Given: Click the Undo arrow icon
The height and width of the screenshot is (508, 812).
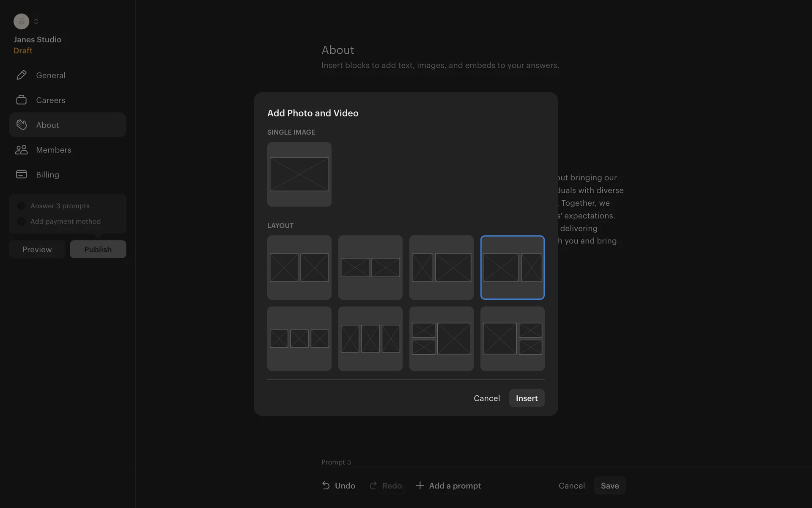Looking at the screenshot, I should pos(326,486).
